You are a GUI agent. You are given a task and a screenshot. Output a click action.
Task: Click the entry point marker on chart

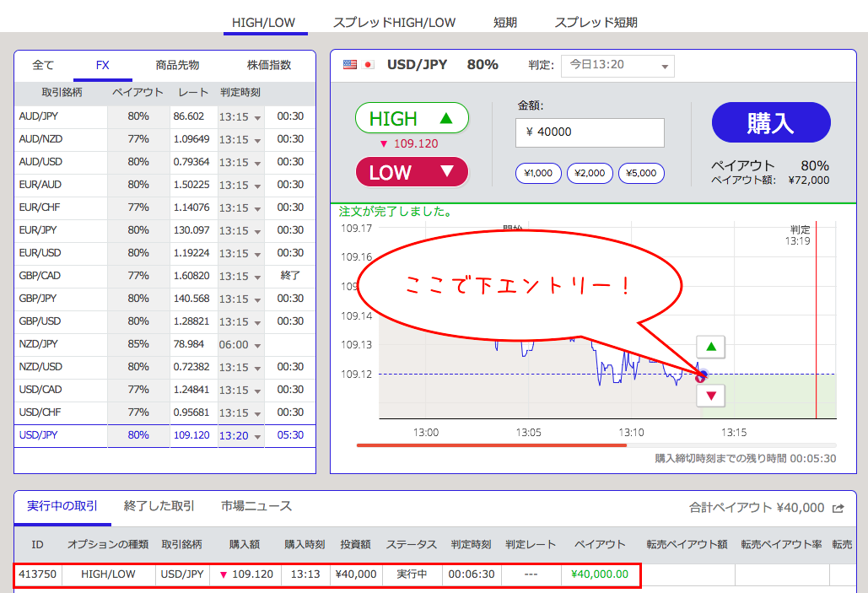pos(701,376)
